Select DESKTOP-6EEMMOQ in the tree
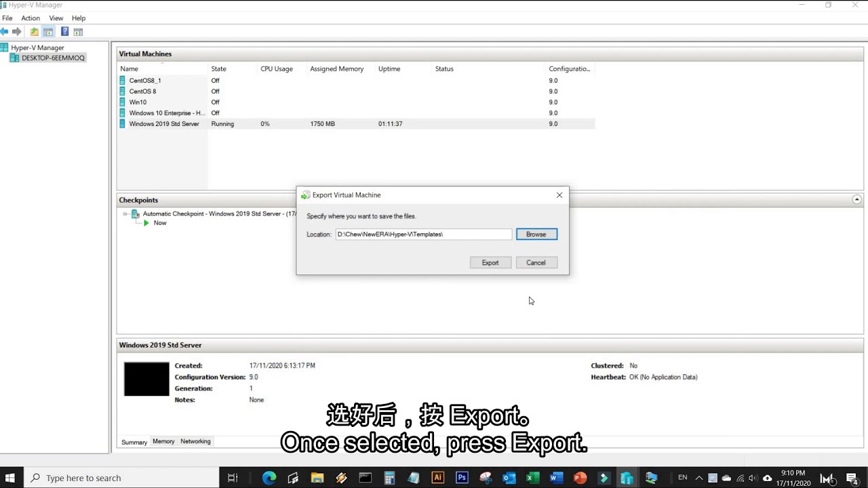This screenshot has height=488, width=868. coord(53,58)
